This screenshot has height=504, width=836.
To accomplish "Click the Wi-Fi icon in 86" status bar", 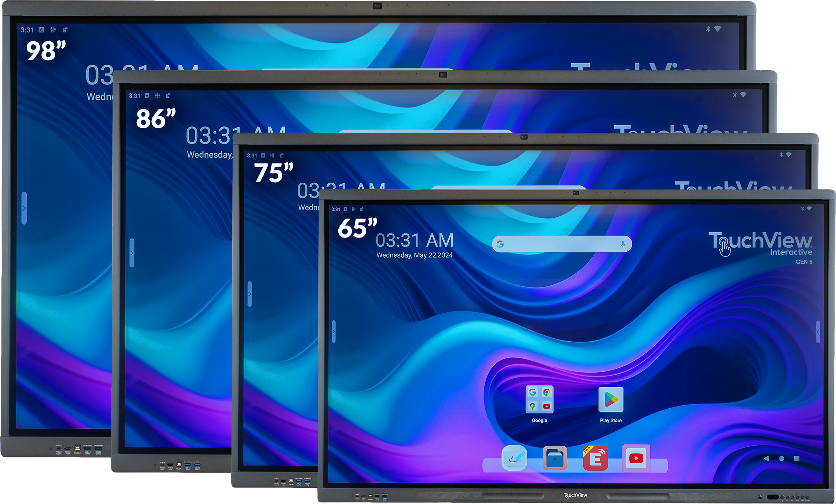I will tap(743, 95).
